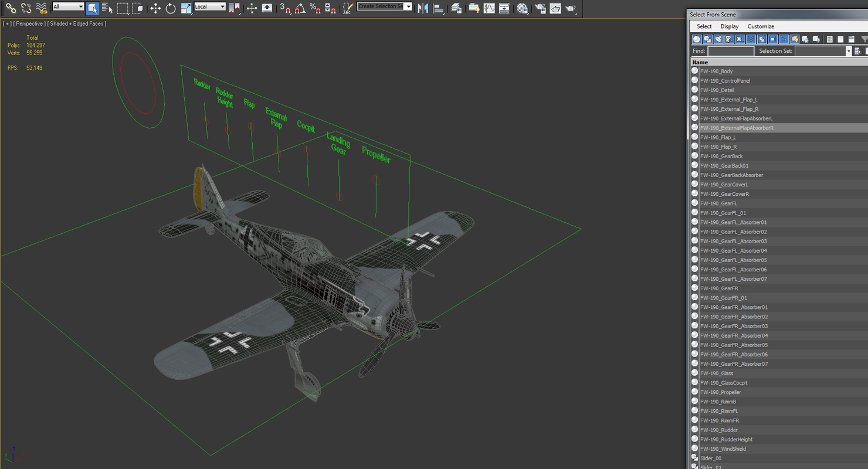Open Edit Named Selection Sets

click(x=348, y=8)
